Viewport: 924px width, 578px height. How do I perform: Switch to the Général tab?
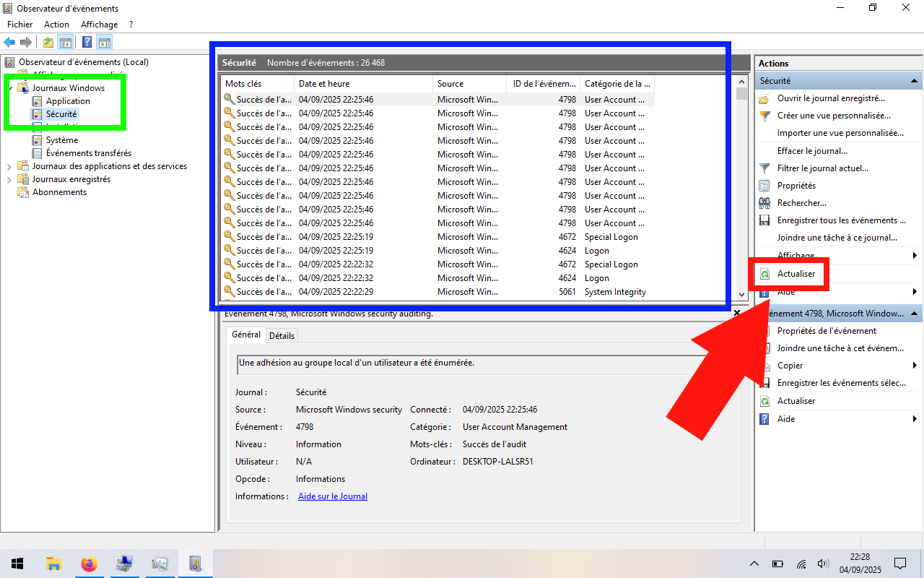click(246, 335)
